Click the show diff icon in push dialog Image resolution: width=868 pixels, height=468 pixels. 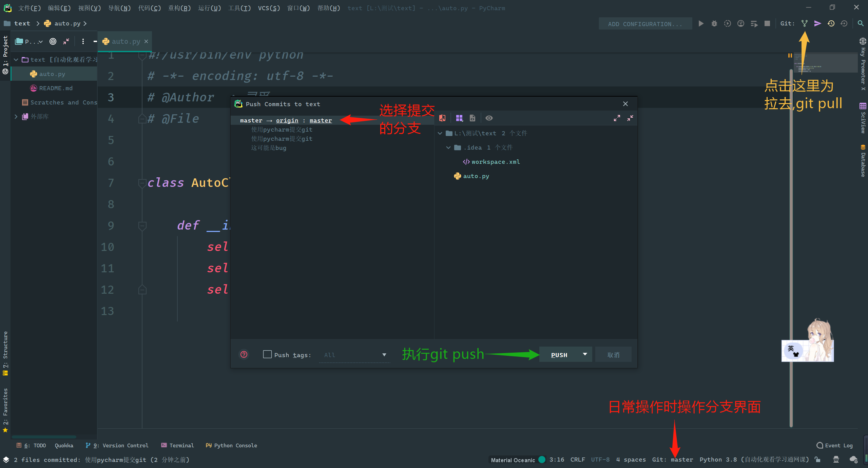click(442, 118)
